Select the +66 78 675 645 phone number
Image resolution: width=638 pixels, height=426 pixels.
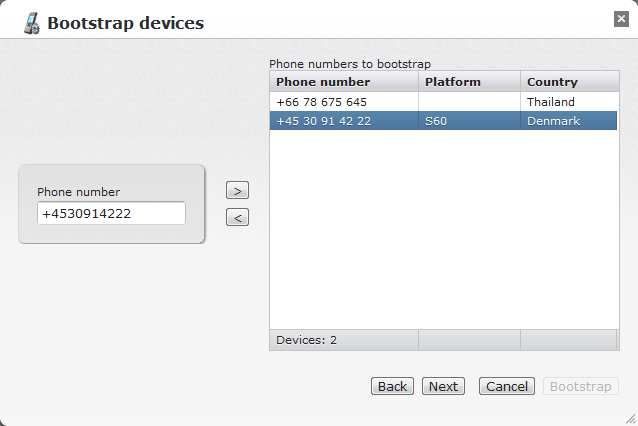pos(322,102)
